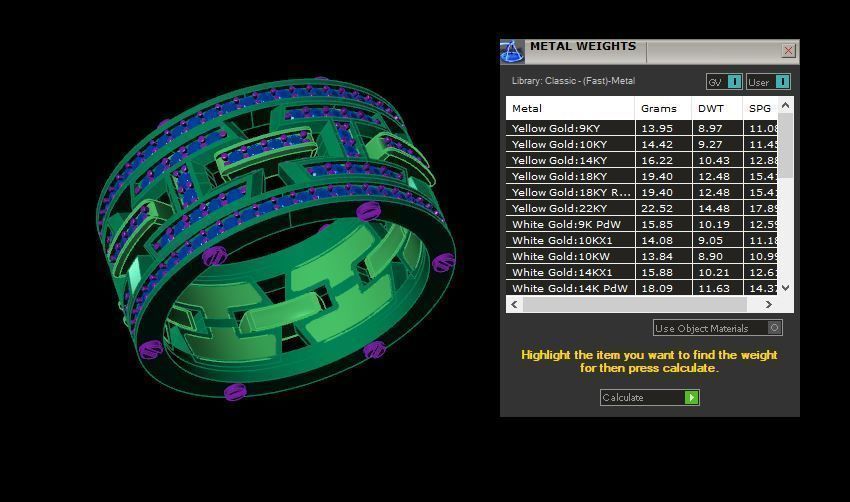Click the 13.95 grams value
The height and width of the screenshot is (502, 850).
point(657,128)
